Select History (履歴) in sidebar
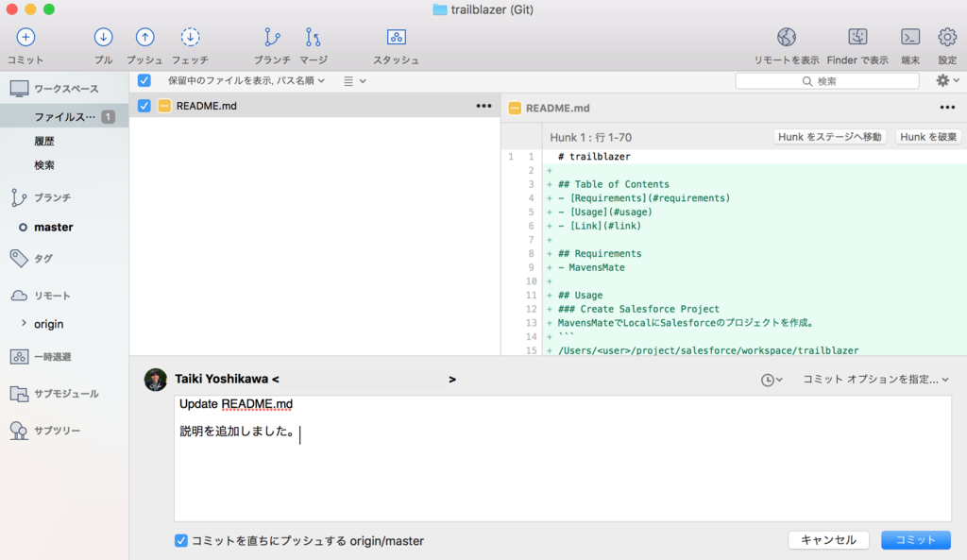Screen dimensions: 967x560 [44, 142]
